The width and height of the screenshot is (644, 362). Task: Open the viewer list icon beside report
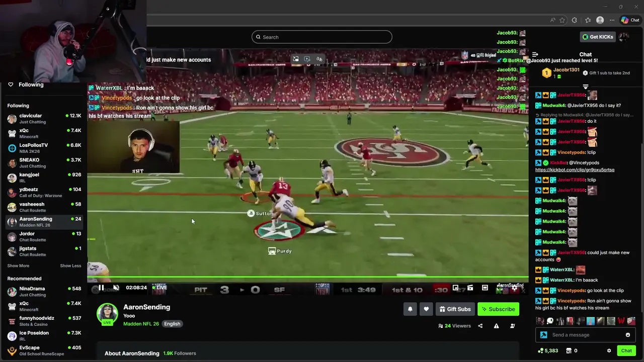[513, 326]
